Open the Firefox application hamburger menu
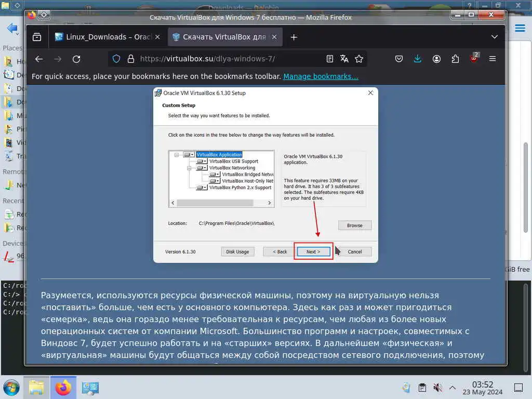Image resolution: width=532 pixels, height=399 pixels. (493, 59)
